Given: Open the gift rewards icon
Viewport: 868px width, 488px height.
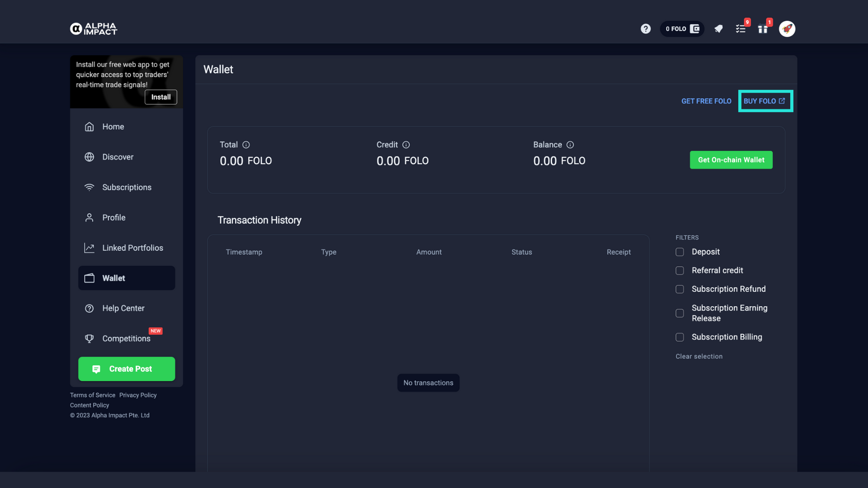Looking at the screenshot, I should click(763, 29).
